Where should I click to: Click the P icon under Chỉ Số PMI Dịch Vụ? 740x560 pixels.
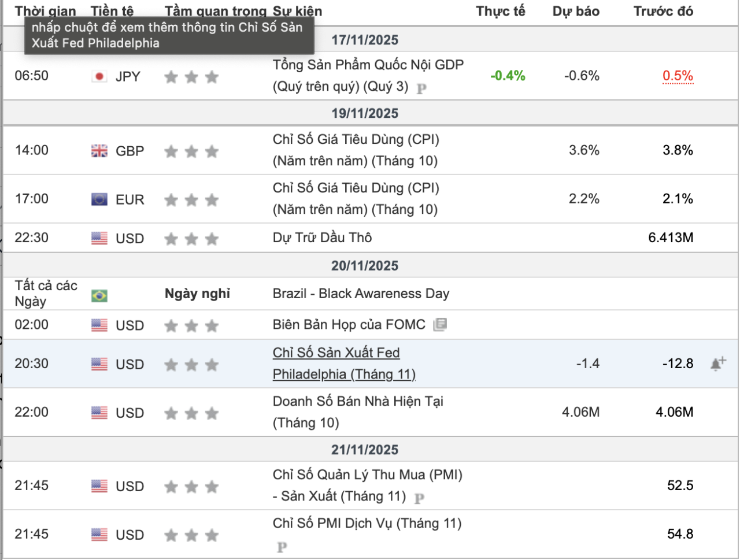(282, 547)
